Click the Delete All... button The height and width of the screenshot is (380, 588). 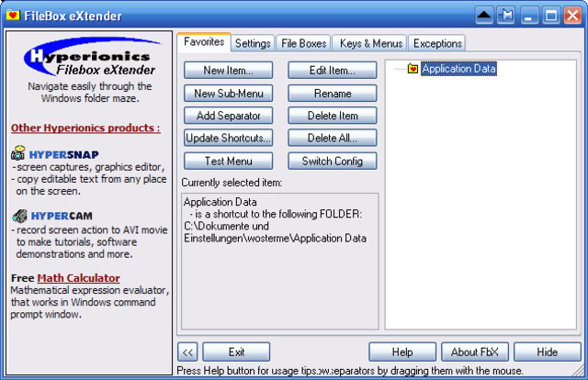[333, 139]
